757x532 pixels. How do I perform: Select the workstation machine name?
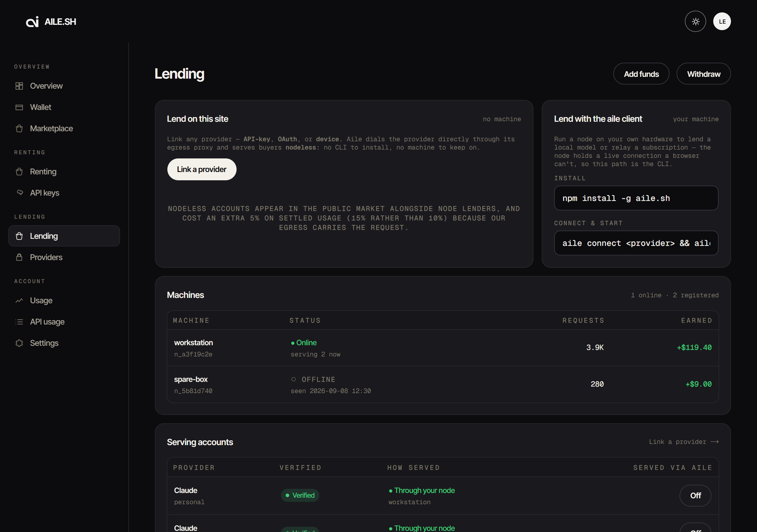(193, 343)
